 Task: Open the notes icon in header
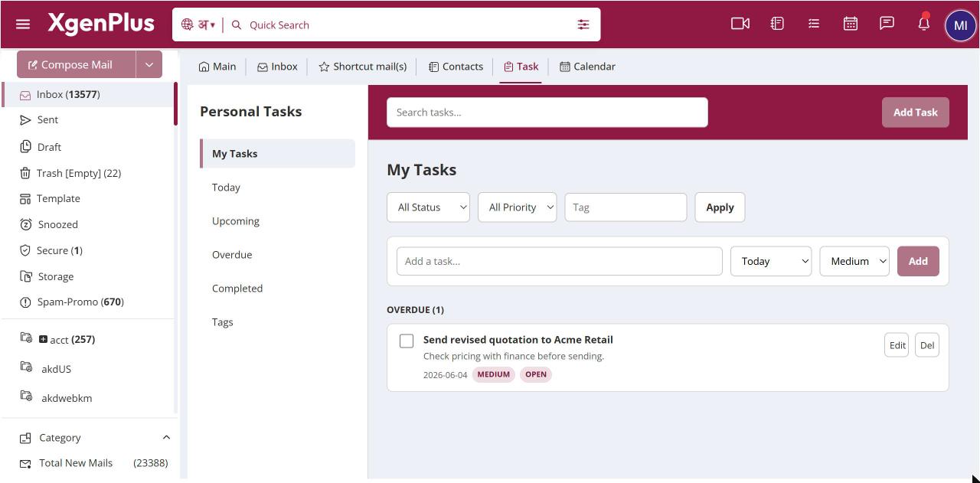click(777, 24)
